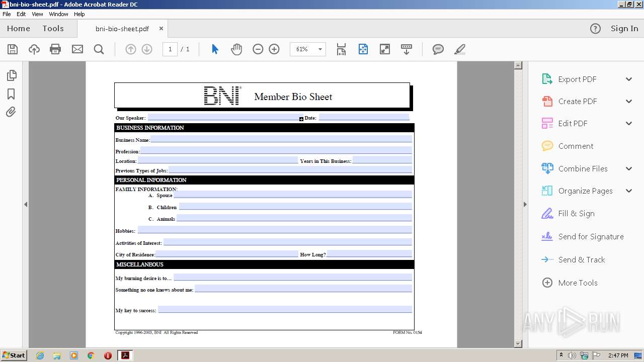Open the Edit menu
This screenshot has width=644, height=362.
click(21, 14)
